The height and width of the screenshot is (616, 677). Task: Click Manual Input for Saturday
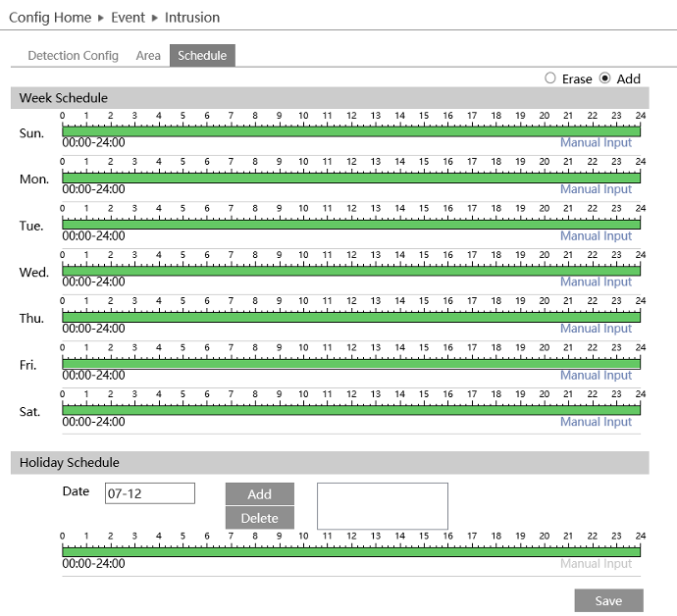[x=596, y=422]
